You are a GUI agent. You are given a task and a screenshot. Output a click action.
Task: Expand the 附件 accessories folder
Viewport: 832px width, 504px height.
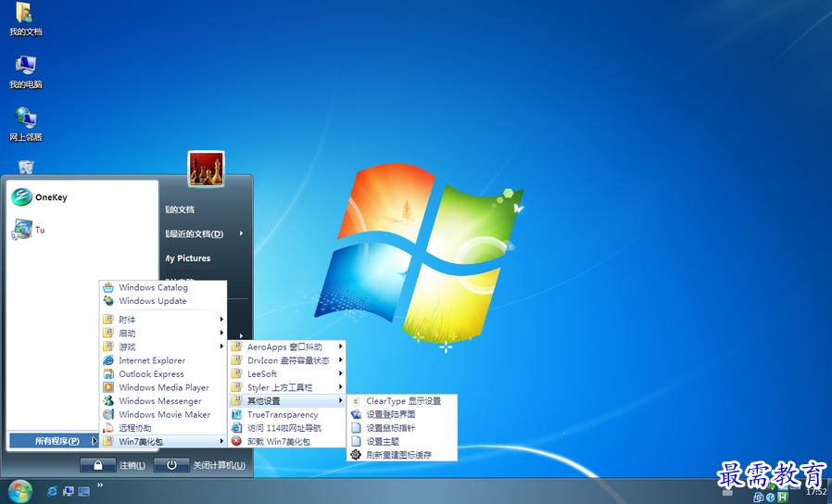(x=163, y=320)
